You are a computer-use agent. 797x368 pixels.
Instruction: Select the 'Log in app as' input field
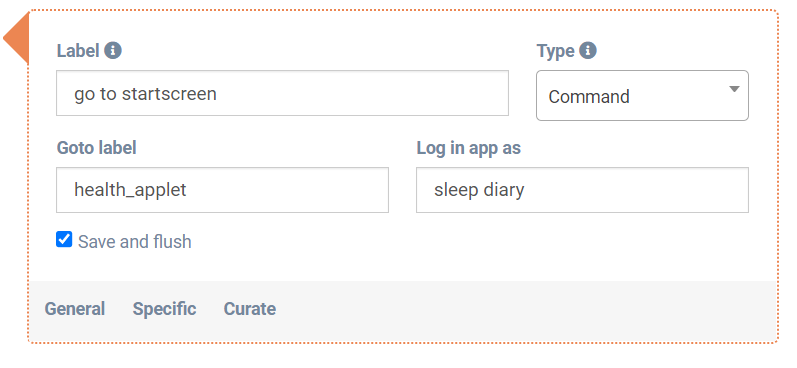click(x=582, y=190)
